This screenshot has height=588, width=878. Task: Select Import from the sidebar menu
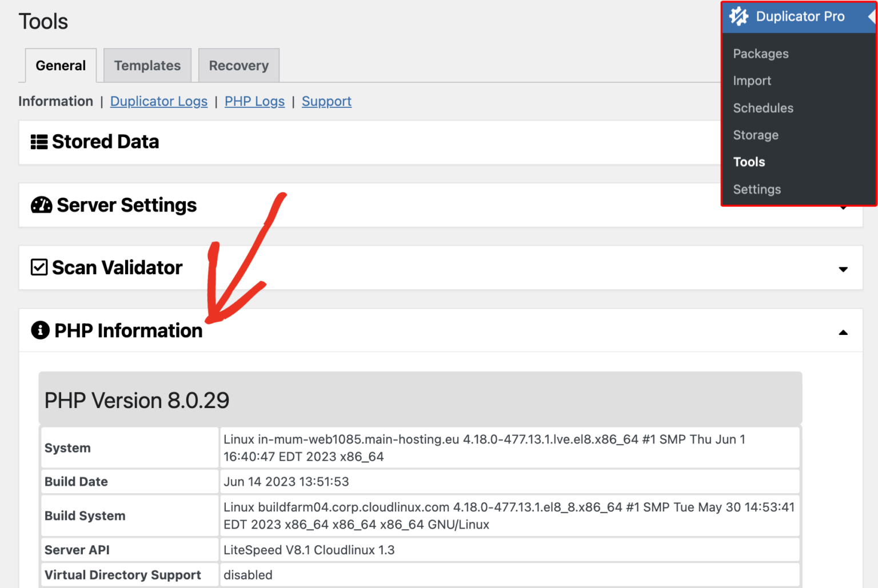pyautogui.click(x=752, y=81)
